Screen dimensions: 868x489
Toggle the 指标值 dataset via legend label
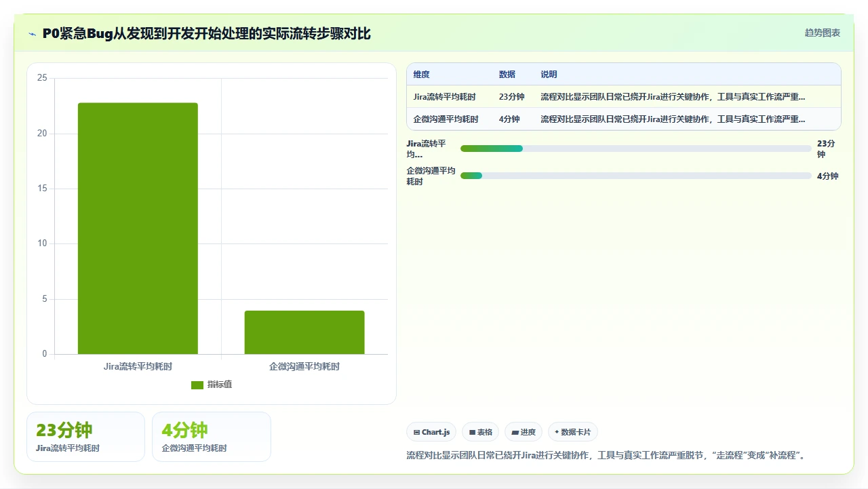coord(220,385)
